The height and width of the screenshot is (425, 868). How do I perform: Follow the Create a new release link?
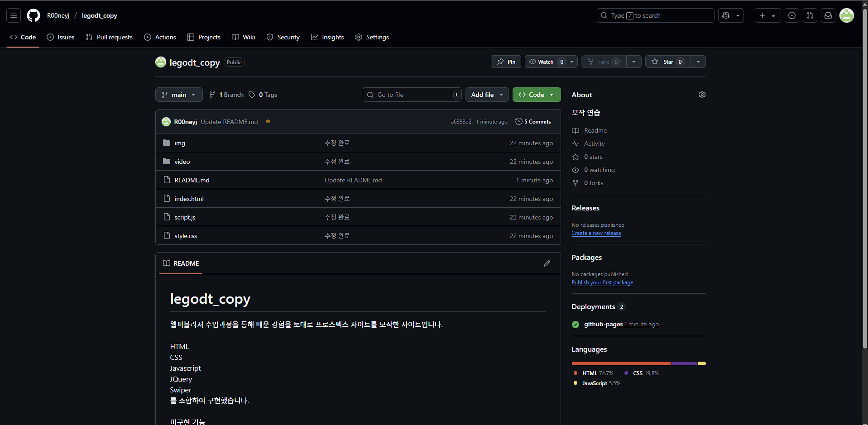[x=596, y=233]
